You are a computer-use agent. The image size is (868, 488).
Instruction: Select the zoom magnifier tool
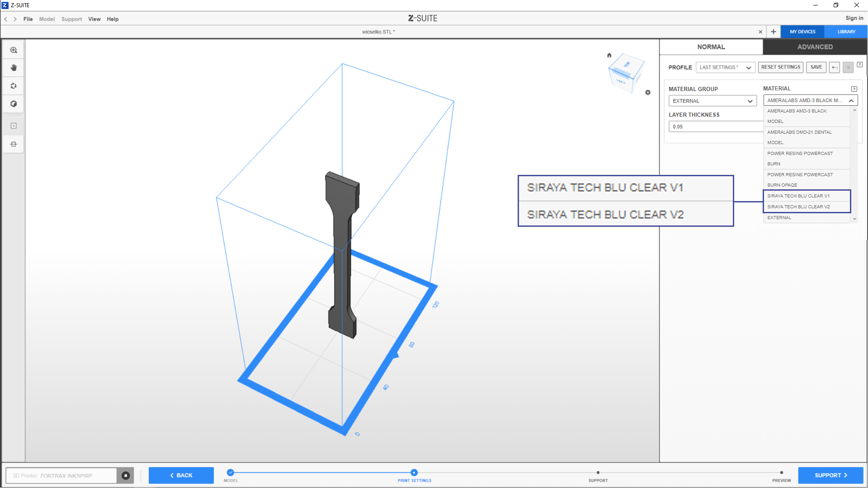coord(14,50)
